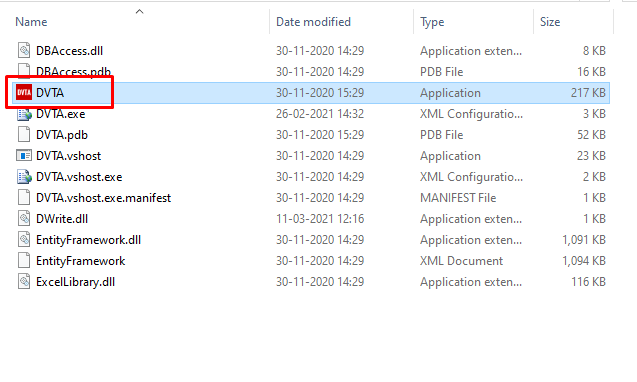This screenshot has width=637, height=382.
Task: Sort files by the Date modified column
Action: 313,22
